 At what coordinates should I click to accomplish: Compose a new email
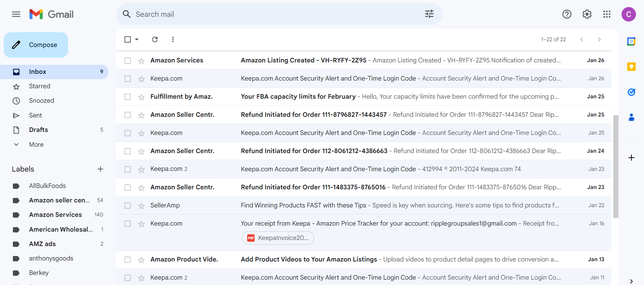click(36, 45)
